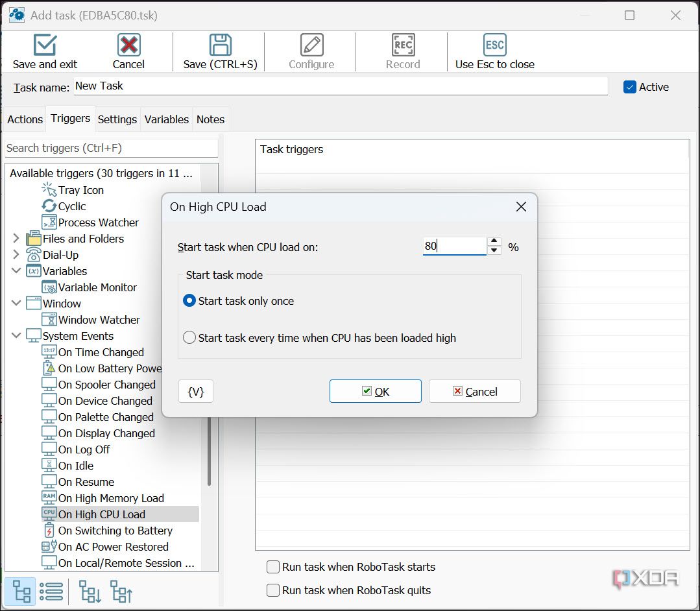This screenshot has width=700, height=611.
Task: Select Start task every time CPU loaded high
Action: coord(189,337)
